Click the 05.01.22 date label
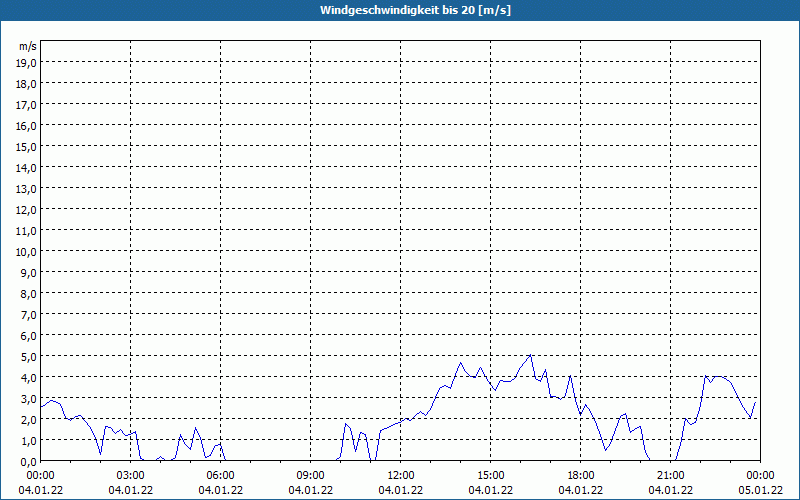The width and height of the screenshot is (800, 500). [759, 489]
